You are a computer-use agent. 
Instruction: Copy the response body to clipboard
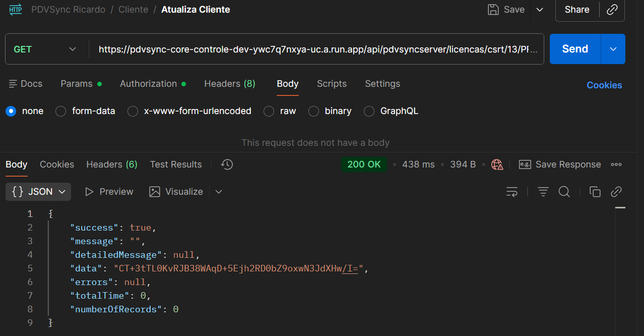[595, 192]
